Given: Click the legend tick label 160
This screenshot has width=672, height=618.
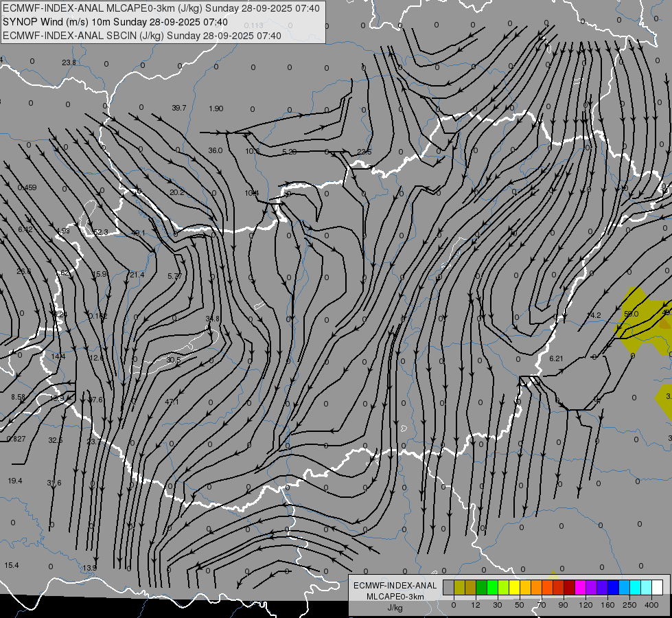Looking at the screenshot, I should click(x=607, y=605).
